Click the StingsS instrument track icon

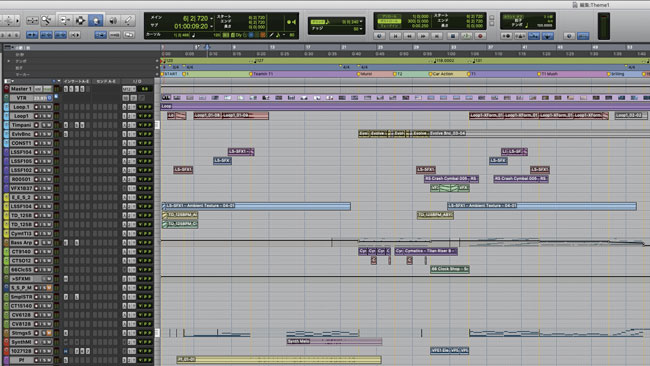[6, 333]
